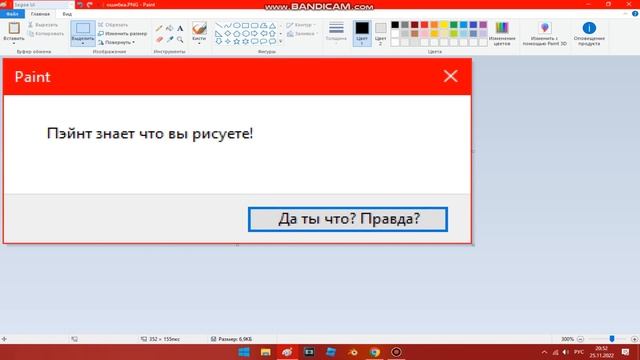Click the Размер: 6,9КБ status text
The width and height of the screenshot is (640, 360).
click(235, 339)
